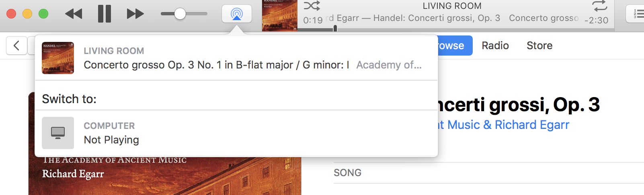644x195 pixels.
Task: Adjust the volume slider knob
Action: pos(180,14)
